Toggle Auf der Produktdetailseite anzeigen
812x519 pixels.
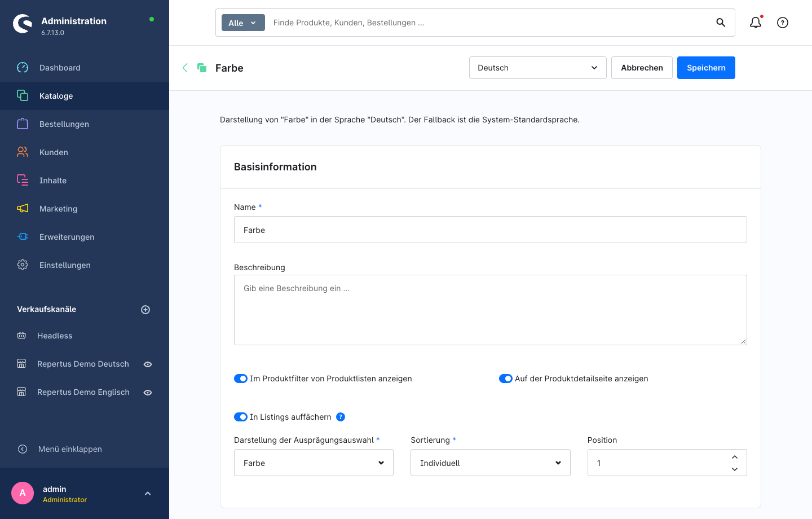[506, 379]
